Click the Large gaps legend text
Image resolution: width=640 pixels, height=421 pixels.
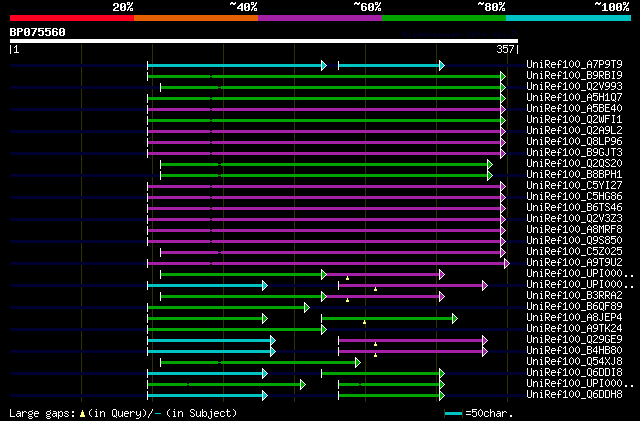pos(42,413)
